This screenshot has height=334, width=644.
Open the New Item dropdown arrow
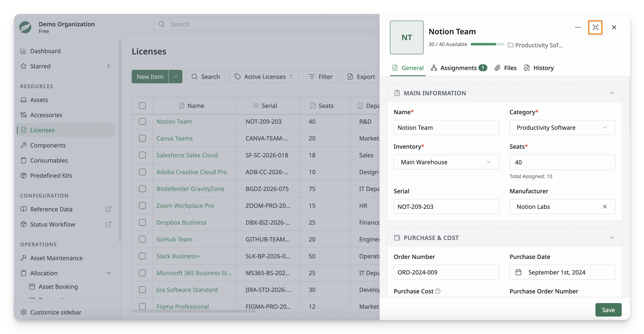(175, 77)
